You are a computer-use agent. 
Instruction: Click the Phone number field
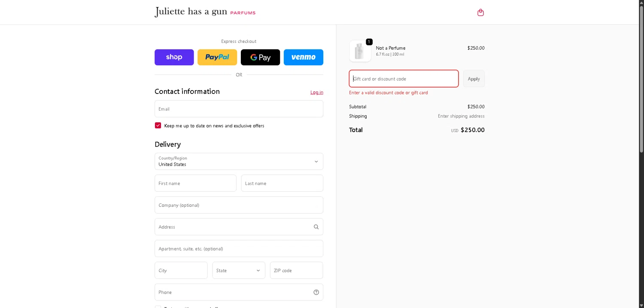tap(239, 292)
